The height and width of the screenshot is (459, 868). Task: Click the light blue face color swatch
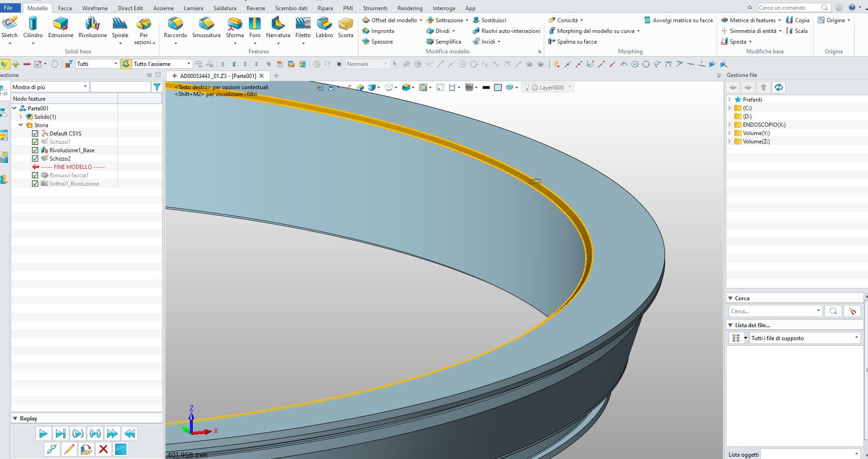pos(498,87)
